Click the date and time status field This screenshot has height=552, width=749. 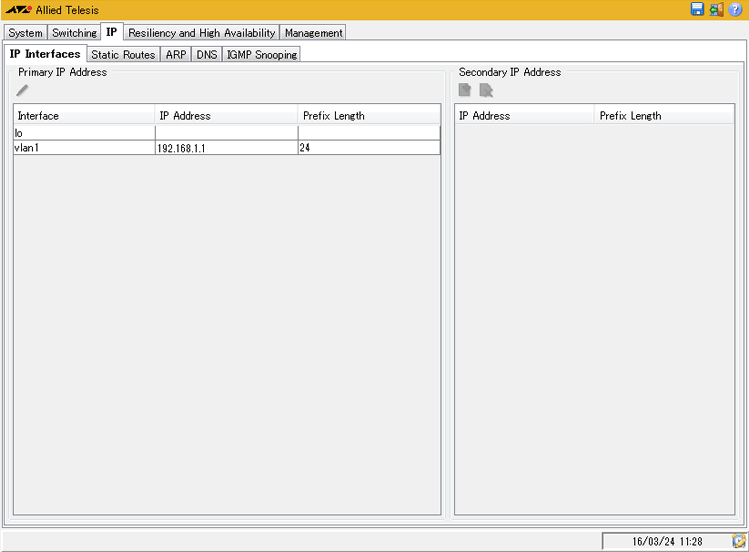pyautogui.click(x=666, y=541)
